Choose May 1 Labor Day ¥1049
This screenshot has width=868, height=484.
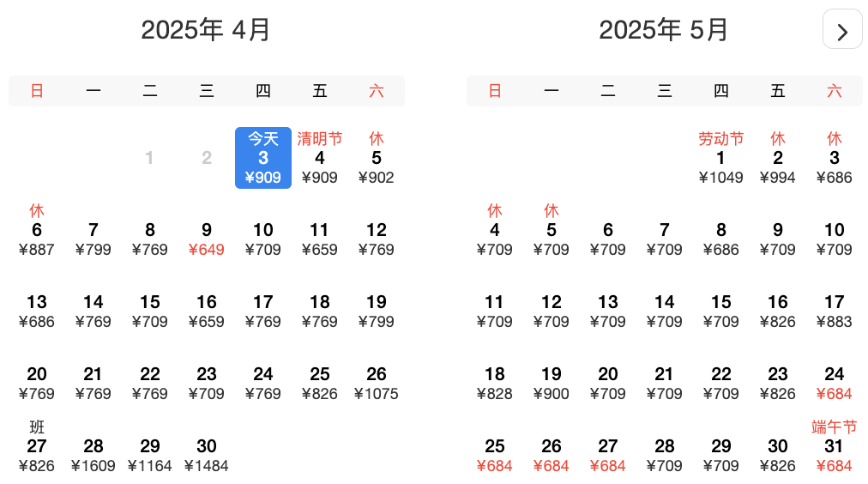coord(720,158)
